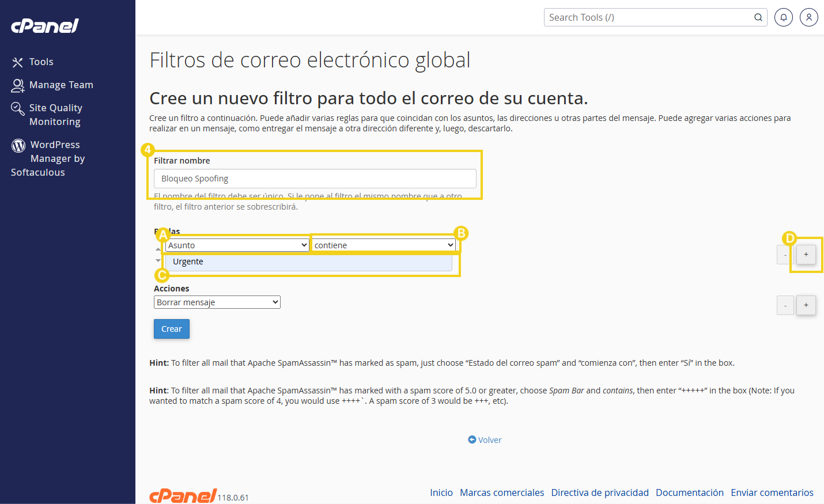Remove the action using the - button
Screen dimensions: 824x504
[x=785, y=305]
